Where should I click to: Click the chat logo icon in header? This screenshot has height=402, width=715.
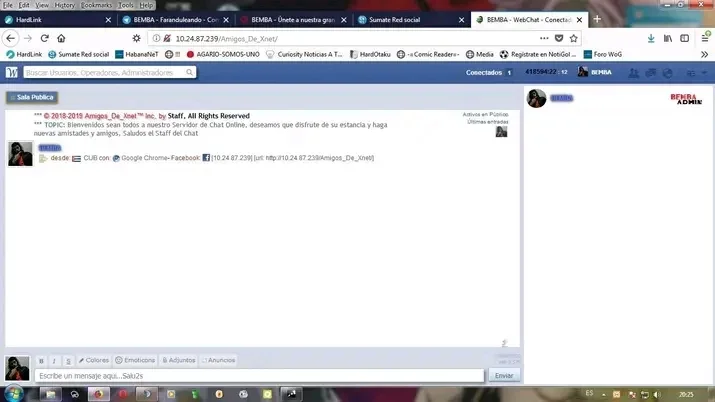click(12, 72)
